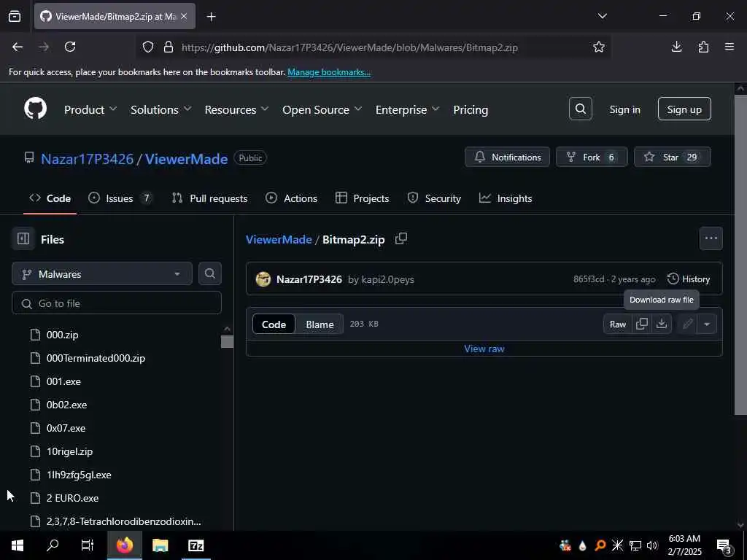Open the Firefox View icon at top left
This screenshot has width=747, height=560.
click(15, 16)
